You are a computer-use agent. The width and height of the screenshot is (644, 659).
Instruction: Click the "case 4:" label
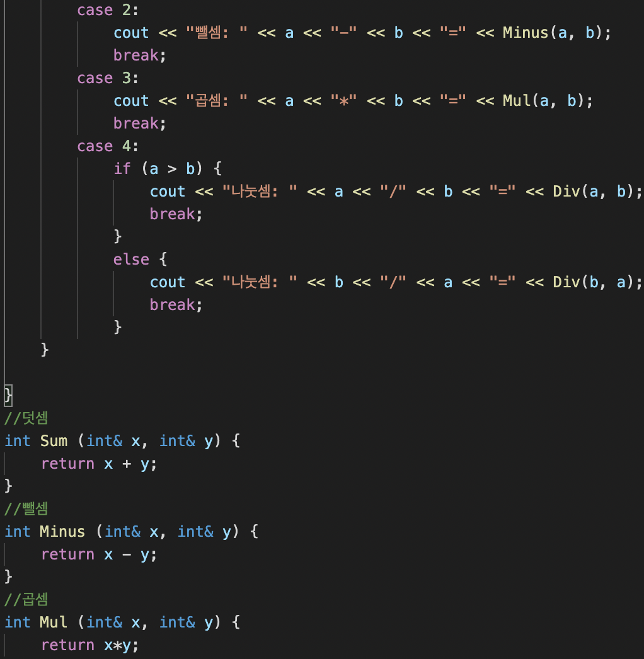[108, 146]
